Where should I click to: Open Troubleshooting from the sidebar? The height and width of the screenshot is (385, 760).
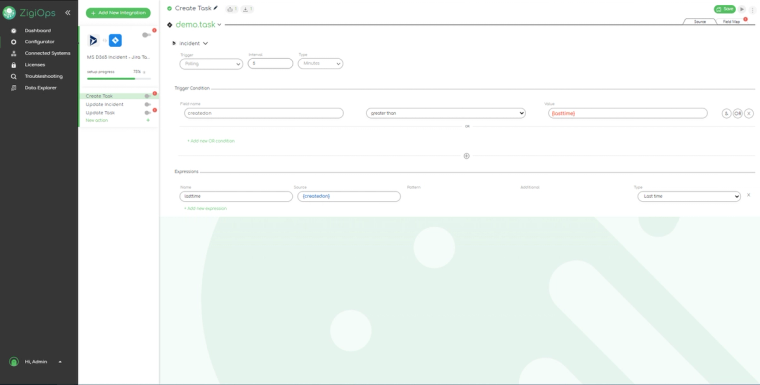(x=44, y=76)
